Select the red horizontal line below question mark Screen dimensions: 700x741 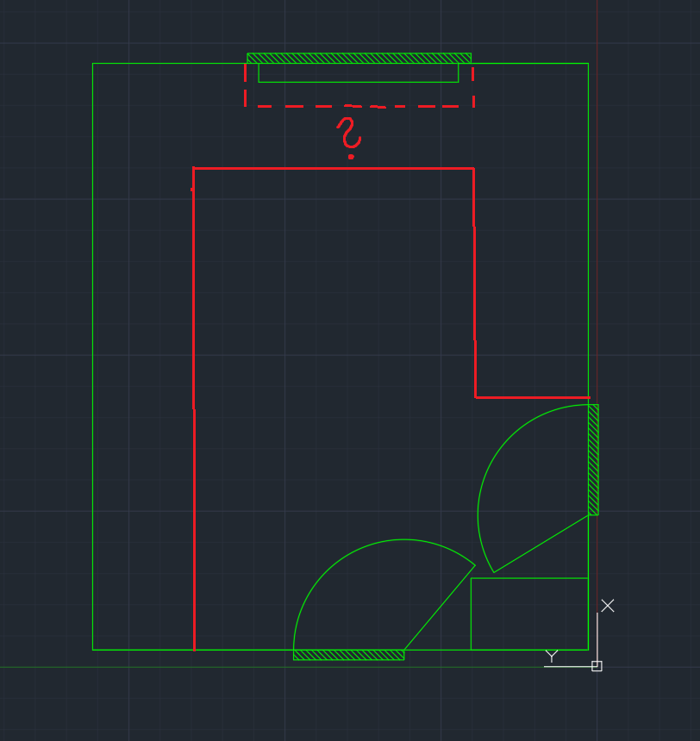tap(333, 169)
